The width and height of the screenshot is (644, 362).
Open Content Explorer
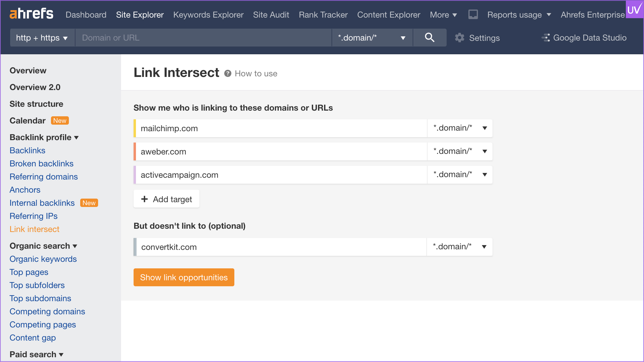click(x=389, y=15)
